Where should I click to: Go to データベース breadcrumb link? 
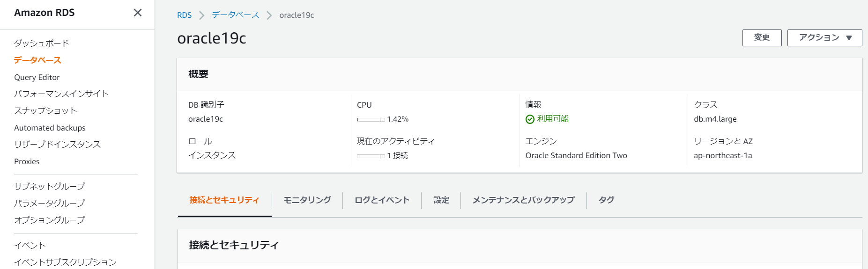pos(236,15)
